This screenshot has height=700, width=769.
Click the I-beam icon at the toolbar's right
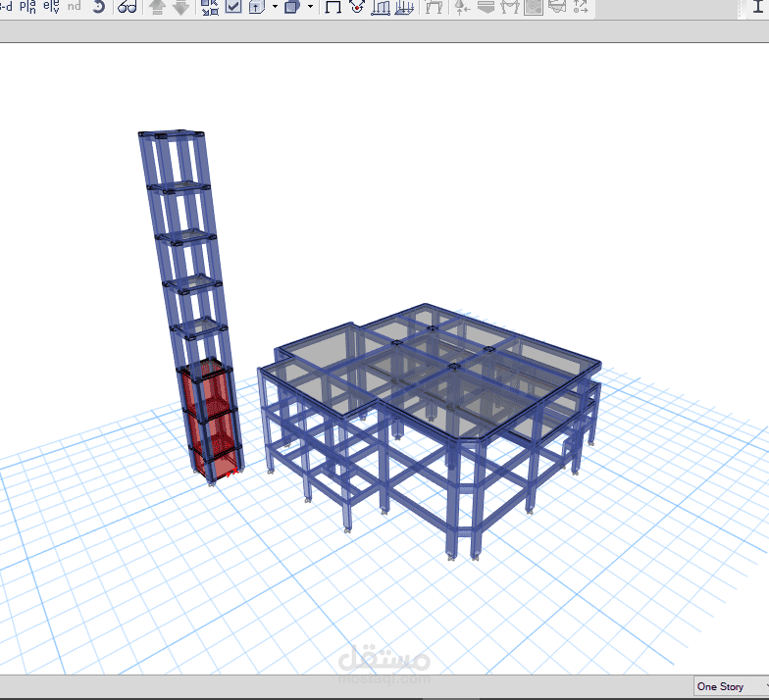click(758, 6)
